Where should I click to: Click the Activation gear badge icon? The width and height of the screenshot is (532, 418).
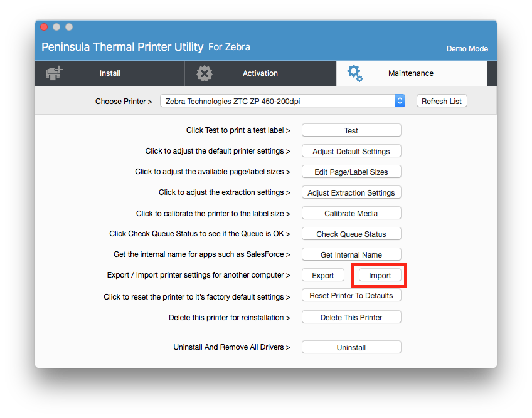tap(205, 73)
